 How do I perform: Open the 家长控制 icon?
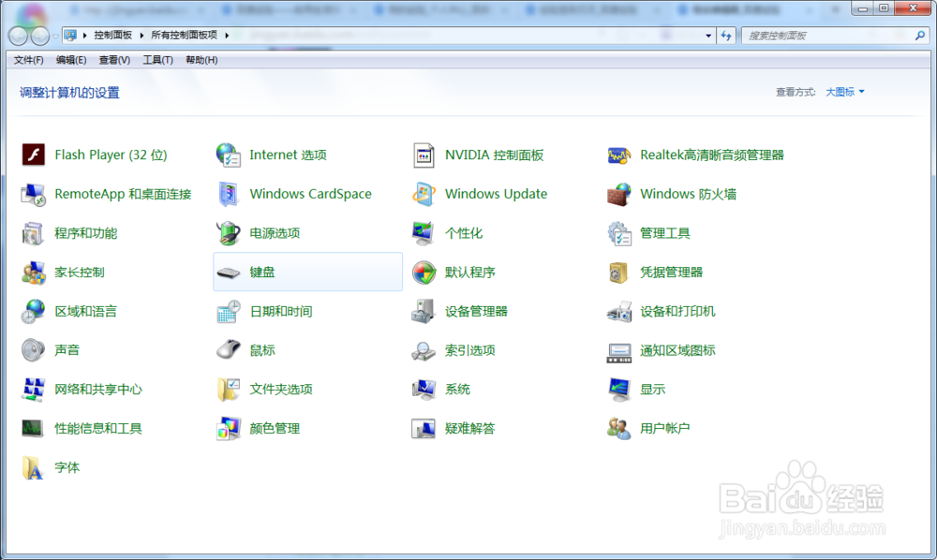[34, 273]
